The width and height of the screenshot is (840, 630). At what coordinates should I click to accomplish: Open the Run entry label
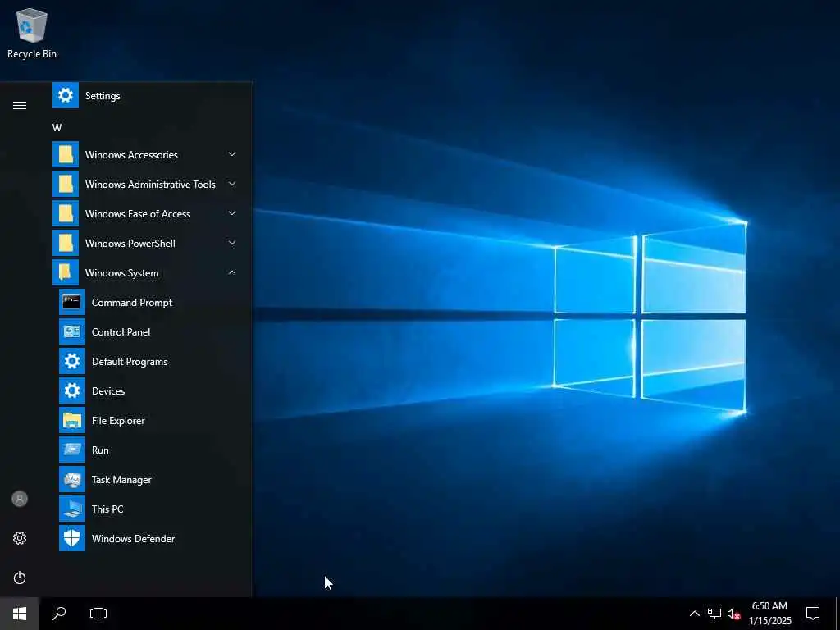pyautogui.click(x=100, y=450)
